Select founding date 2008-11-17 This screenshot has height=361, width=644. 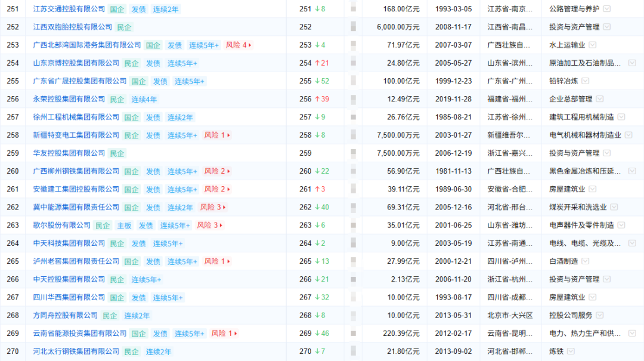click(453, 27)
